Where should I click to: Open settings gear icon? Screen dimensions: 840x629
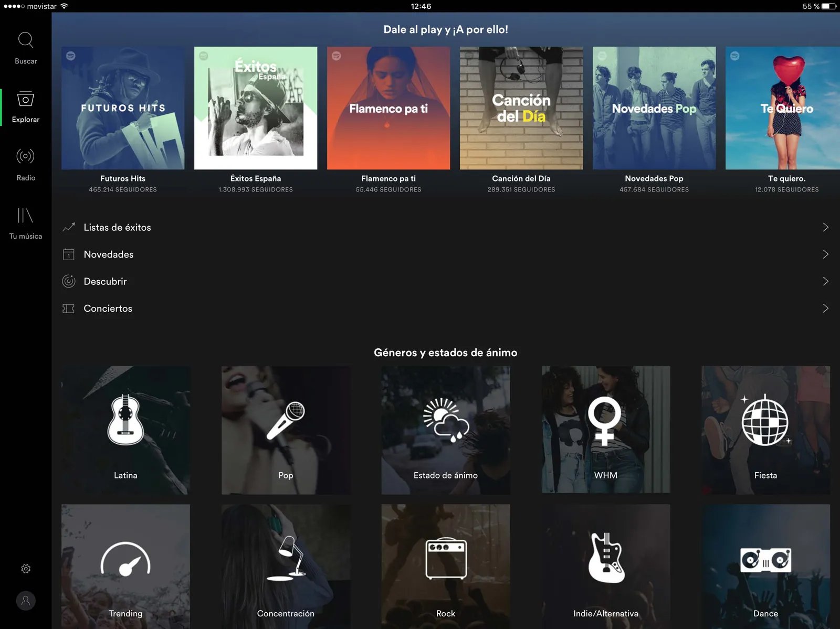(x=26, y=569)
